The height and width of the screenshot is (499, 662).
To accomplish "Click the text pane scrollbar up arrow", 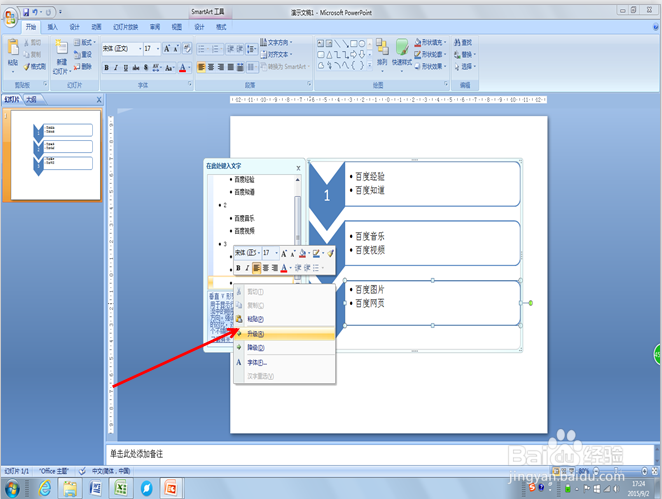I will (x=298, y=180).
